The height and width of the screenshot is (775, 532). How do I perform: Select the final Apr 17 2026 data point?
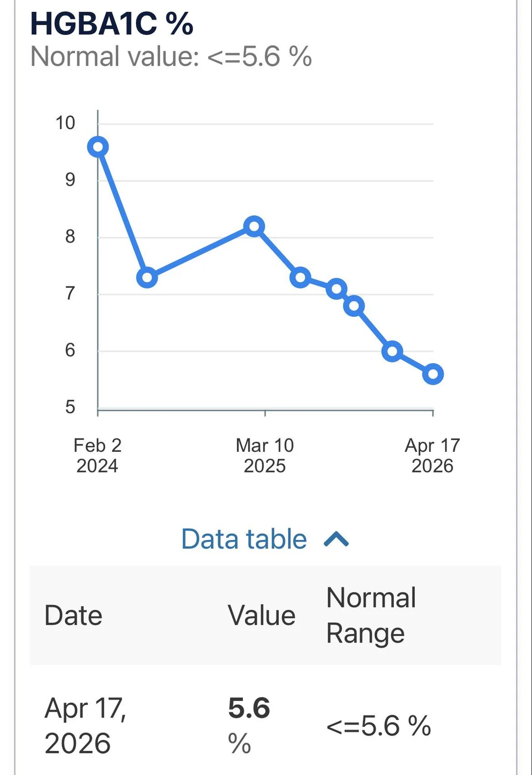point(432,374)
